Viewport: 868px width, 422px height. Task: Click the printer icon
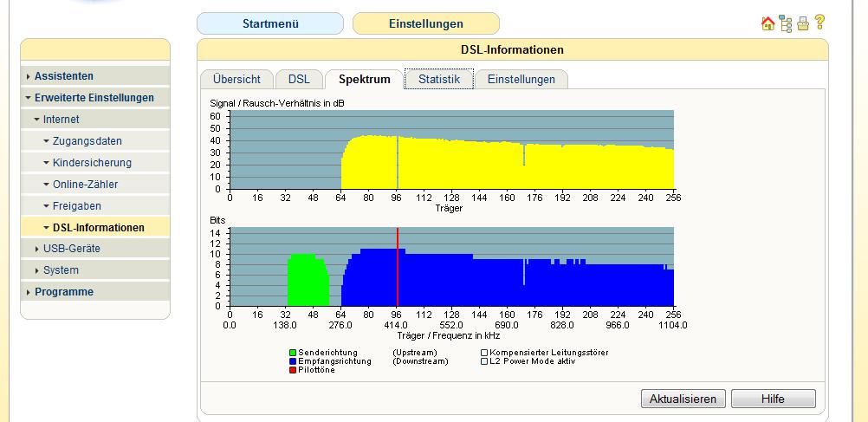pyautogui.click(x=803, y=23)
